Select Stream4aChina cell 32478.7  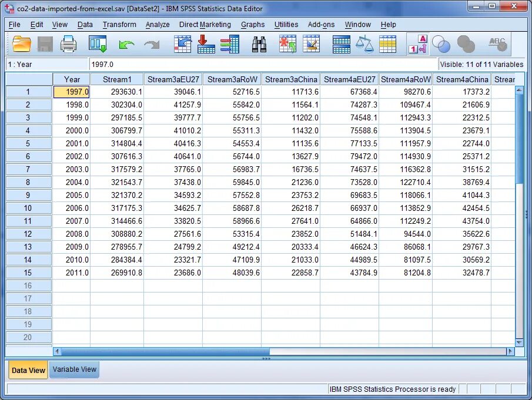tap(462, 273)
